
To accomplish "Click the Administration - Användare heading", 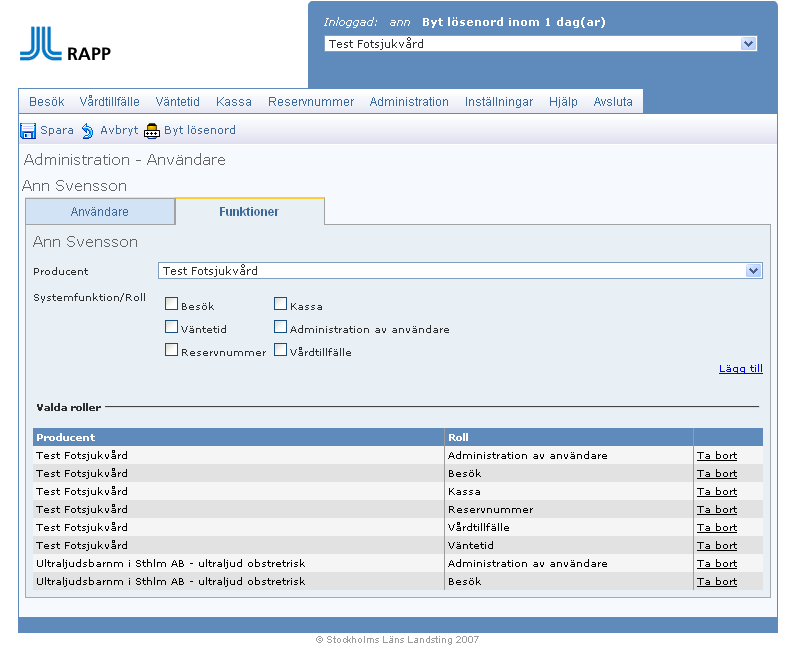I will pos(125,160).
